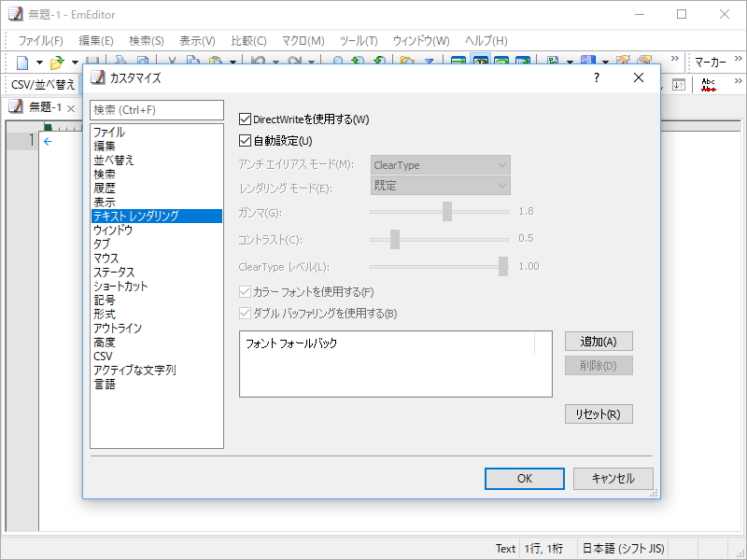Click the Cut scissors toolbar icon

tap(172, 61)
